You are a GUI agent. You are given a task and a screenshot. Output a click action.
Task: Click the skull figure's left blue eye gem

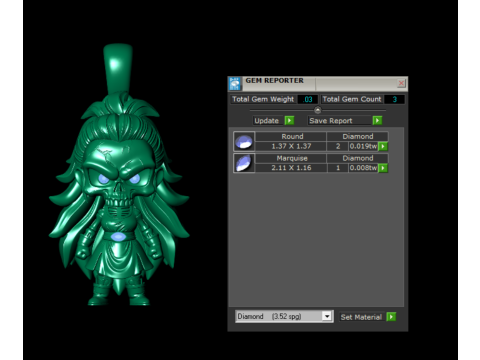[103, 179]
